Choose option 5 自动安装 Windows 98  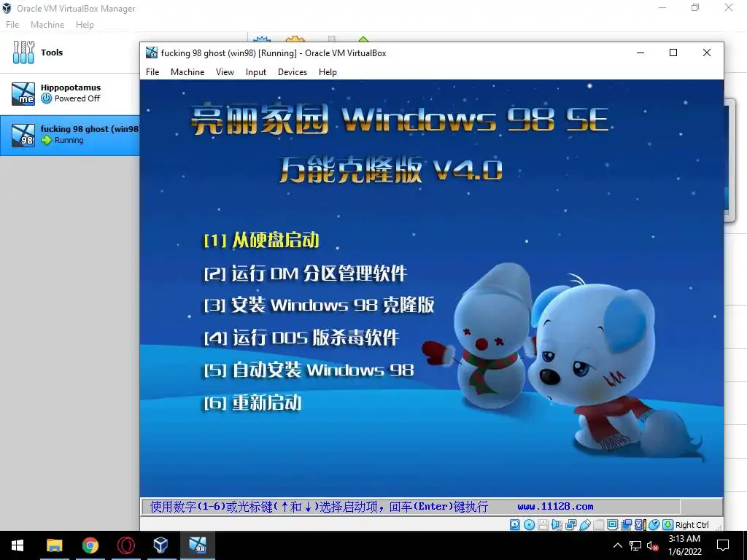point(309,370)
